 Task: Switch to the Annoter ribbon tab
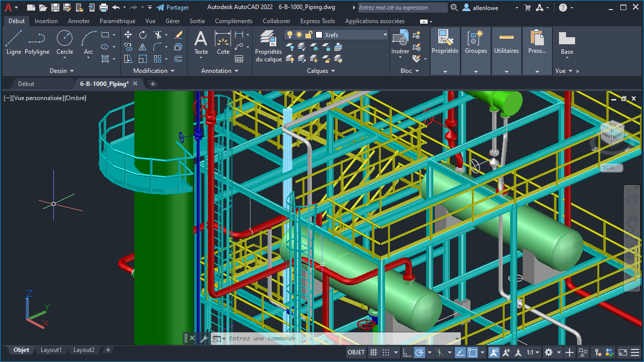coord(78,21)
